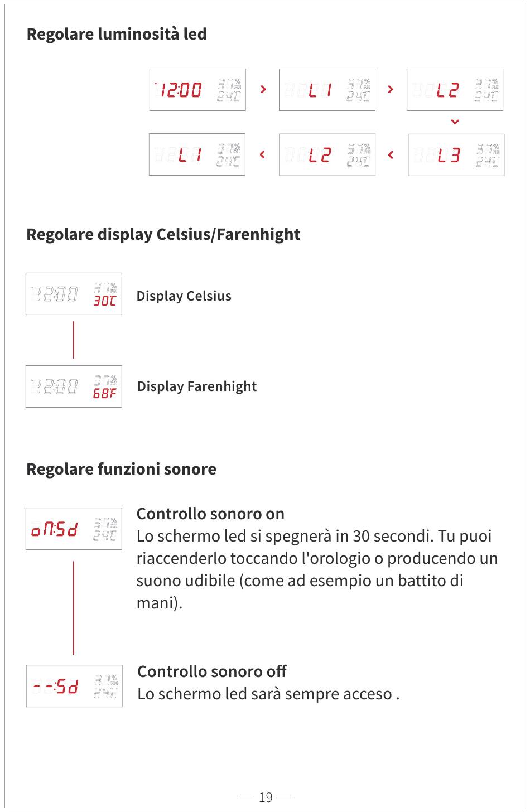The image size is (530, 812).
Task: Click the 'Display Celsius' label
Action: coord(184,296)
